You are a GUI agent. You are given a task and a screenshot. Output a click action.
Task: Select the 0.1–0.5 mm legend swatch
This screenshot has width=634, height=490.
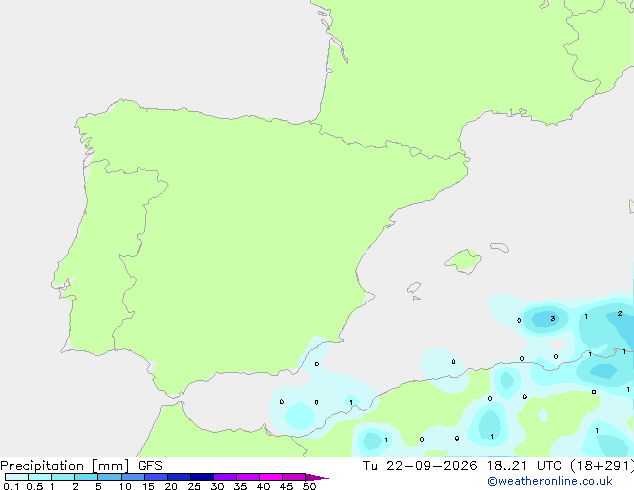(x=17, y=477)
